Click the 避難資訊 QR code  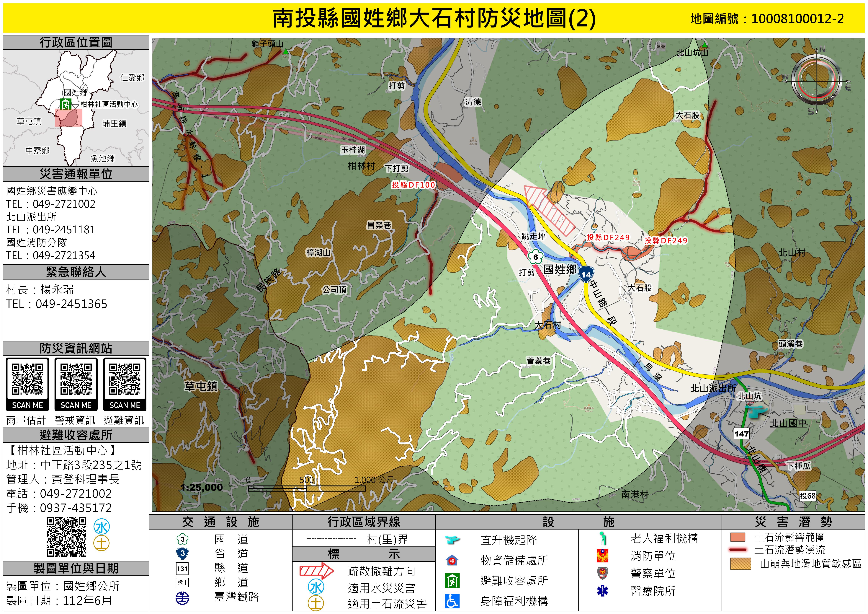click(x=125, y=379)
